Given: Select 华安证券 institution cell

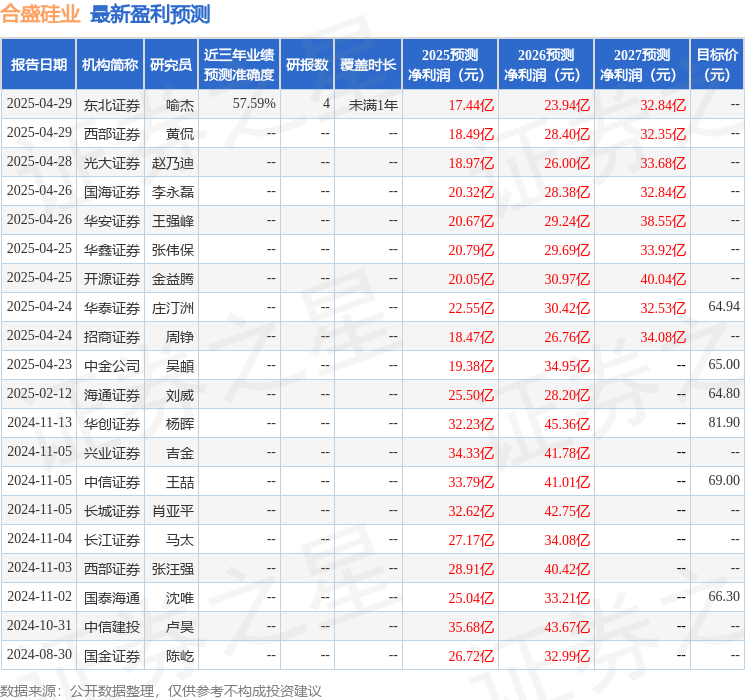Looking at the screenshot, I should 112,221.
